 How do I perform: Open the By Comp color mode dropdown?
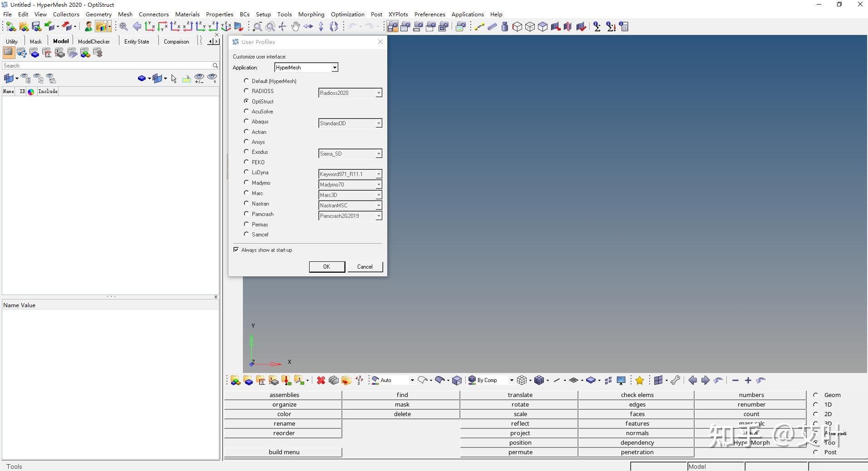tap(511, 380)
